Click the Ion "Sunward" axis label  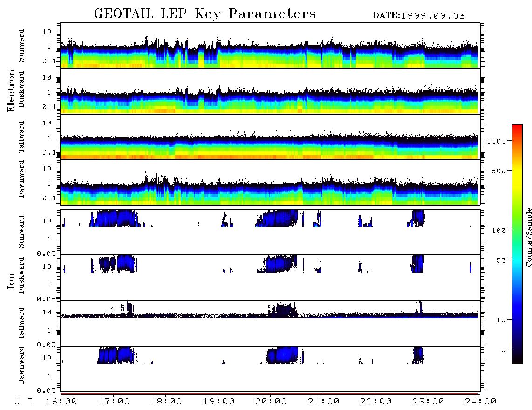[x=21, y=232]
